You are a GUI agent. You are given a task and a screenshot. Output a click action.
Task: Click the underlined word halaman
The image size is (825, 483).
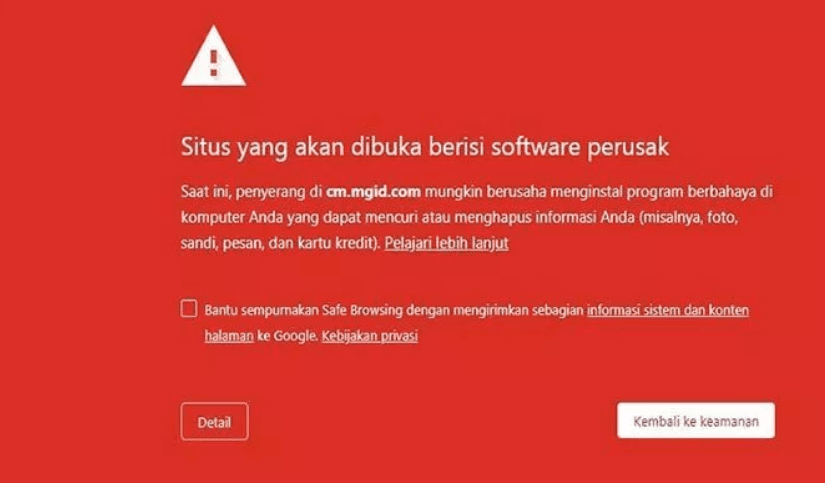(229, 336)
